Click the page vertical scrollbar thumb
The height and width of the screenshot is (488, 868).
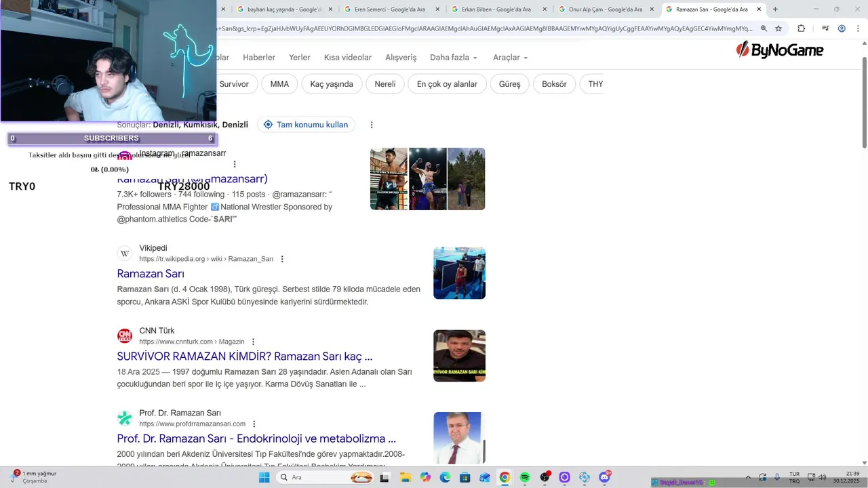(864, 102)
